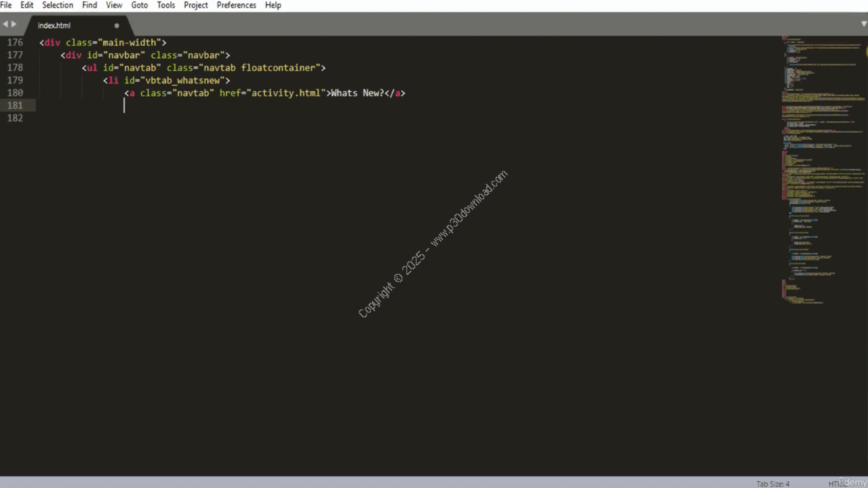This screenshot has height=488, width=868.
Task: Select the index.html tab
Action: [x=54, y=26]
